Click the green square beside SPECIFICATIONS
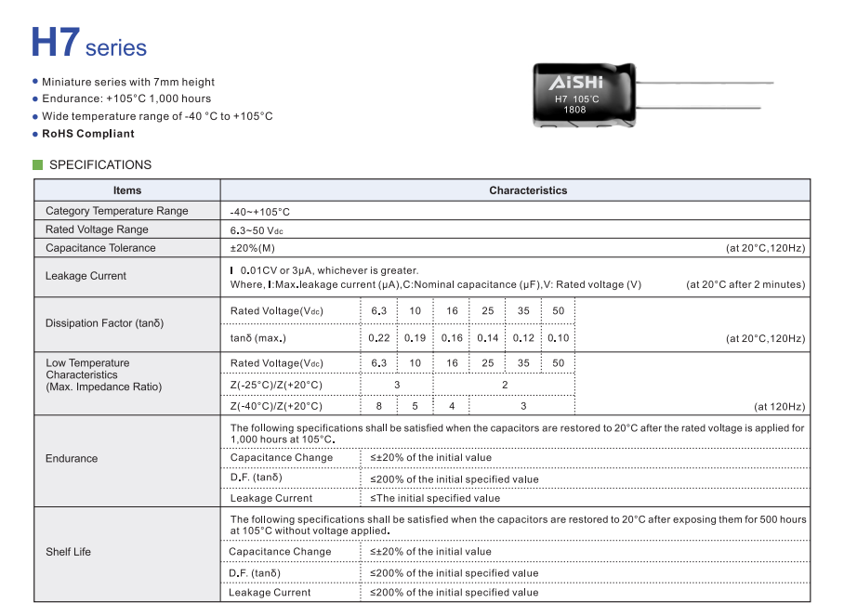Screen dimensions: 844x616 pos(38,165)
